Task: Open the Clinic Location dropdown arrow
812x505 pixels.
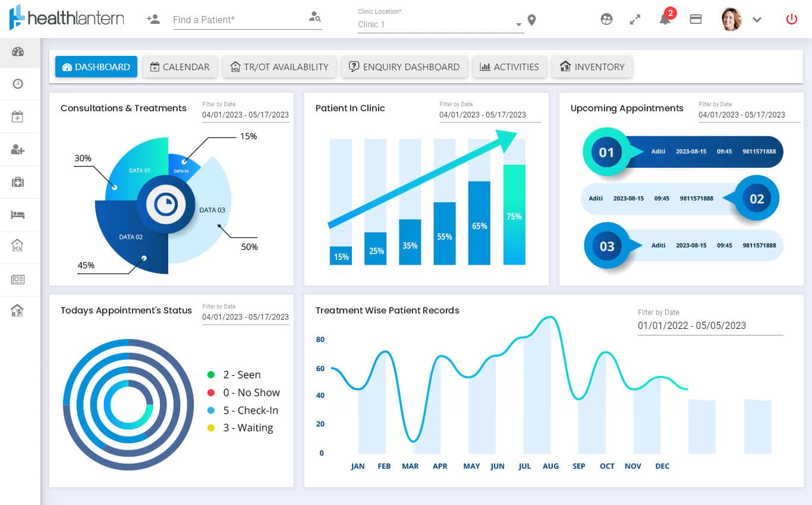Action: point(519,25)
